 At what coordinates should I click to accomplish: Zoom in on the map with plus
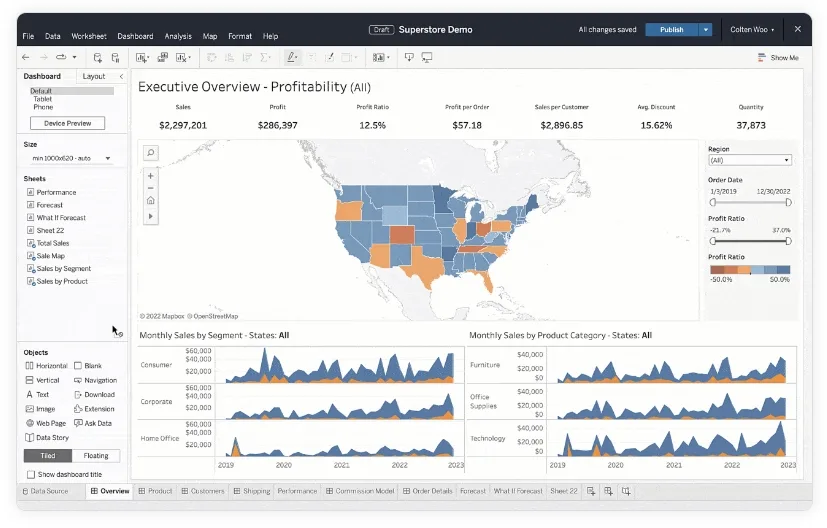coord(150,176)
